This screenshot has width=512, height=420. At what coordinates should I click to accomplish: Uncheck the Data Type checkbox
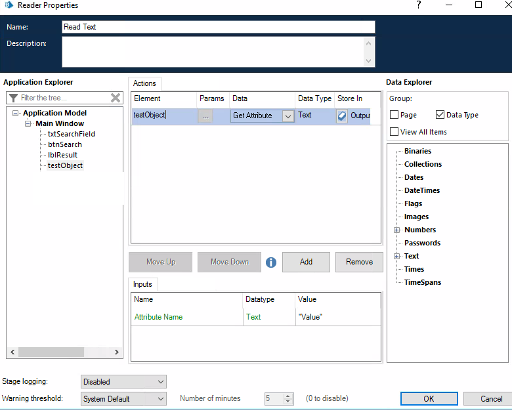(440, 115)
